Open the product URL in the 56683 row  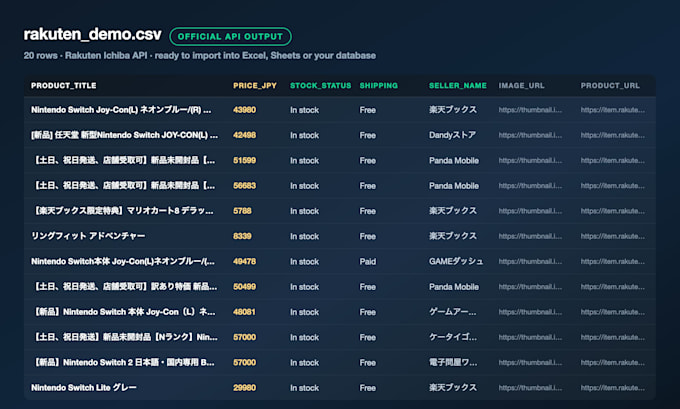click(x=612, y=185)
